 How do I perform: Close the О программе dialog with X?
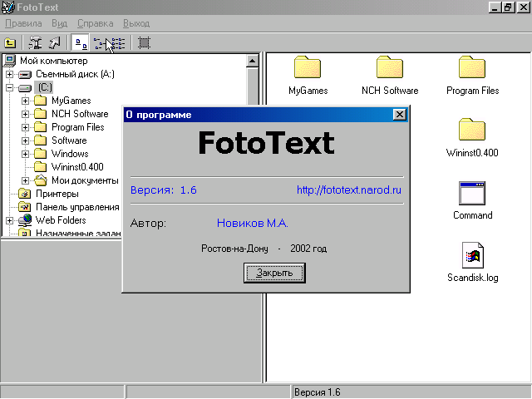(399, 115)
